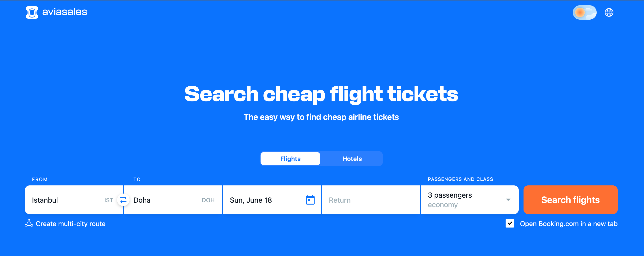Screen dimensions: 644x256
Task: Toggle the day/night theme switch
Action: tap(584, 12)
